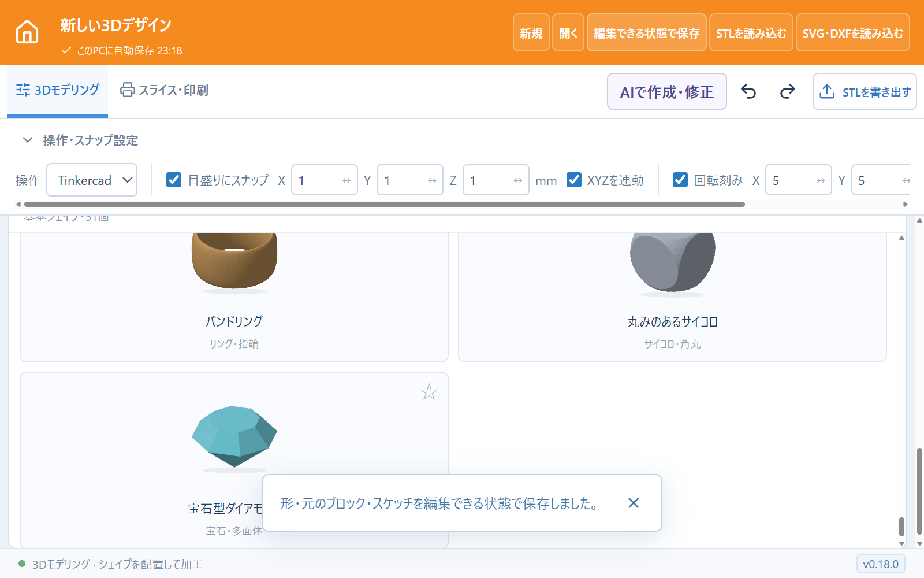Click the 開く button
Screen dimensions: 924x578
[568, 33]
